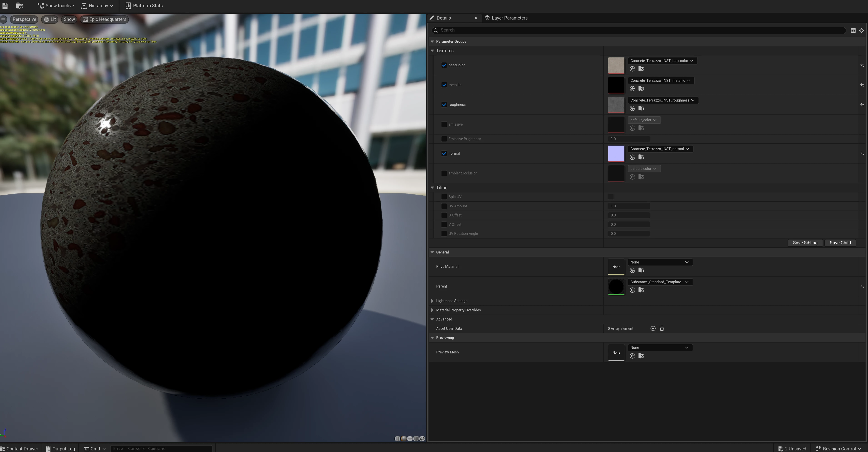
Task: Open the Show viewport menu
Action: (x=69, y=19)
